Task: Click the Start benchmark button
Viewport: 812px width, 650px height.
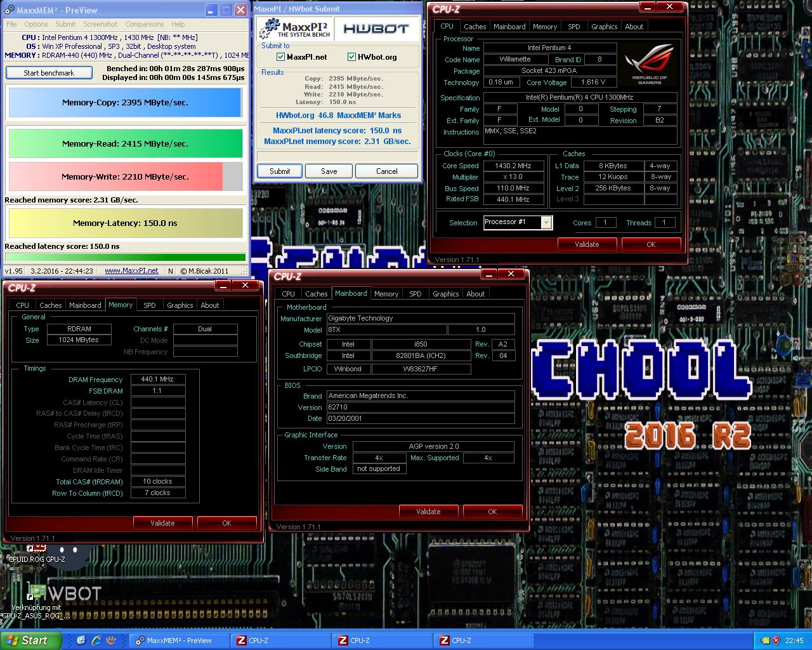Action: tap(49, 73)
